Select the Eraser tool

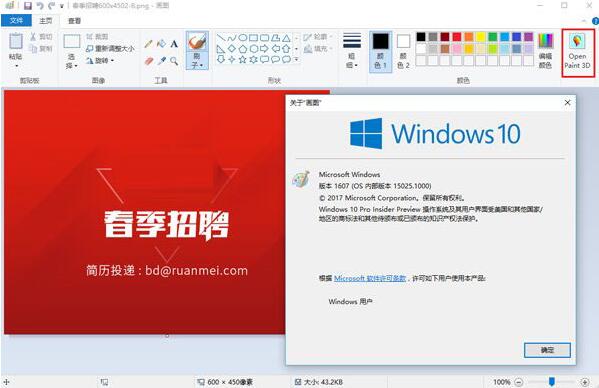click(x=149, y=61)
